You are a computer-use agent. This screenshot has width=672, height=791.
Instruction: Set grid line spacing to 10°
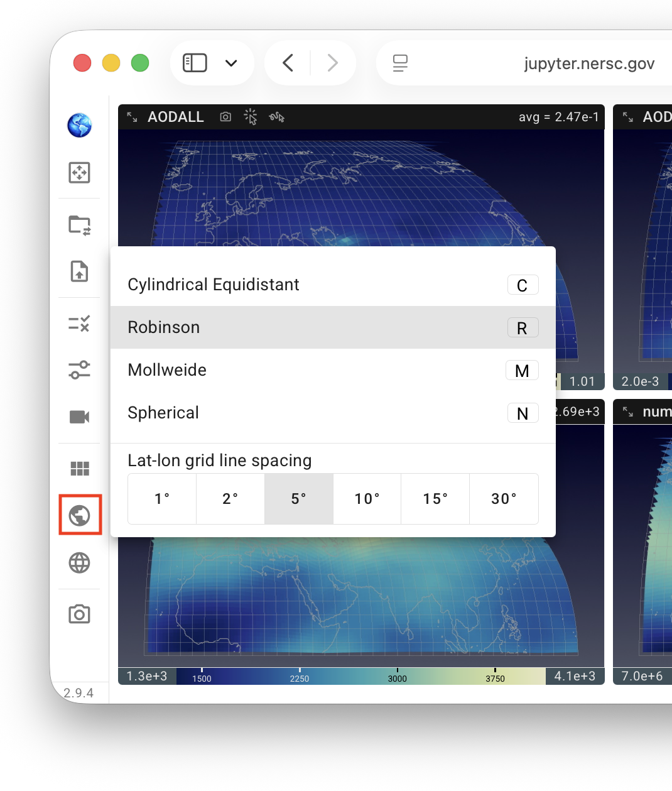pyautogui.click(x=367, y=499)
